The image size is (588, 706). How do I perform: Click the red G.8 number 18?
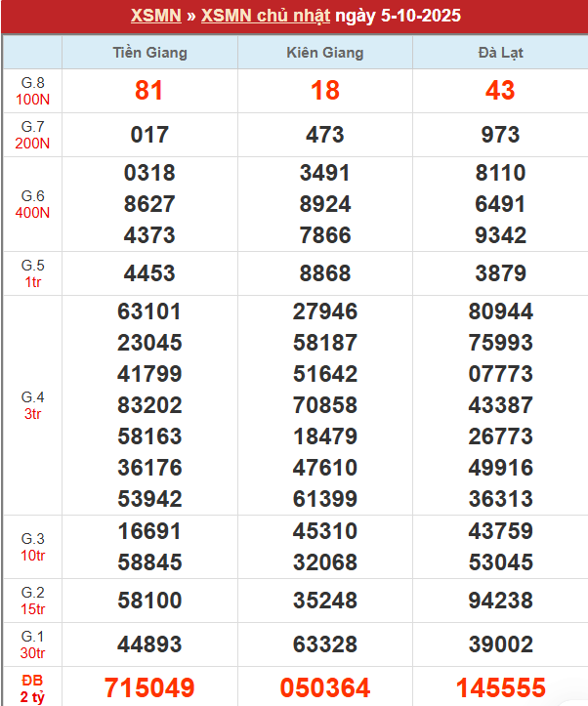325,91
